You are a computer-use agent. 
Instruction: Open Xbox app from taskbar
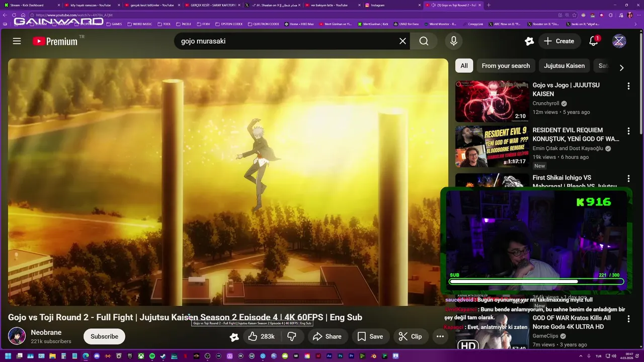pyautogui.click(x=141, y=356)
